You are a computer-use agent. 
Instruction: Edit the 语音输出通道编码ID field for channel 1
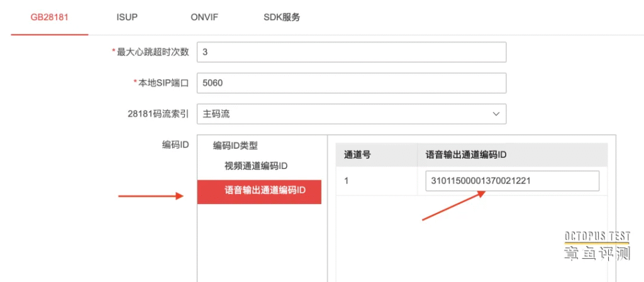point(512,181)
